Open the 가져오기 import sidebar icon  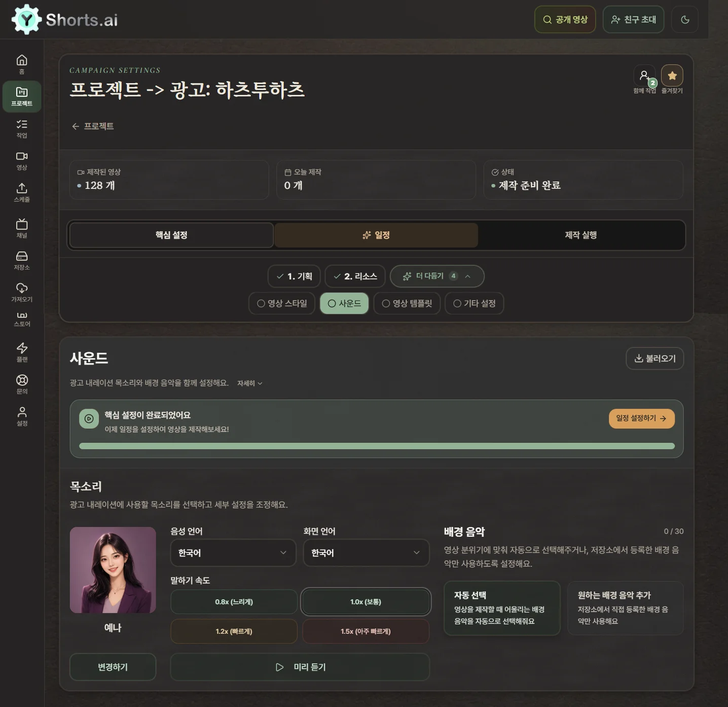click(22, 292)
